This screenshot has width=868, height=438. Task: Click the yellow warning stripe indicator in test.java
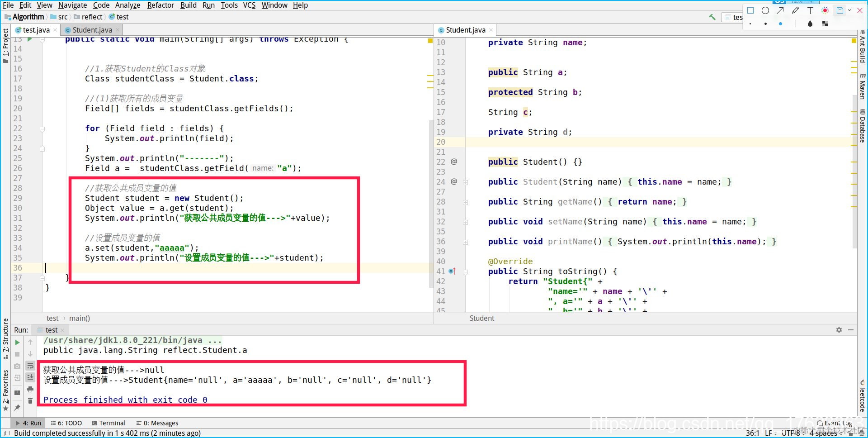click(430, 41)
